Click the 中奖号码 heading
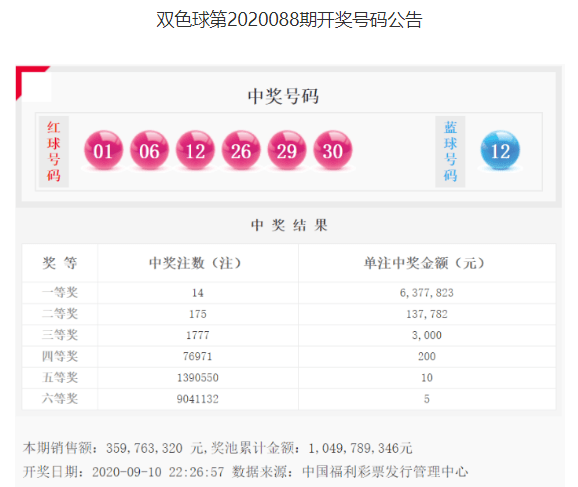Screen dimensions: 578x487 click(283, 96)
